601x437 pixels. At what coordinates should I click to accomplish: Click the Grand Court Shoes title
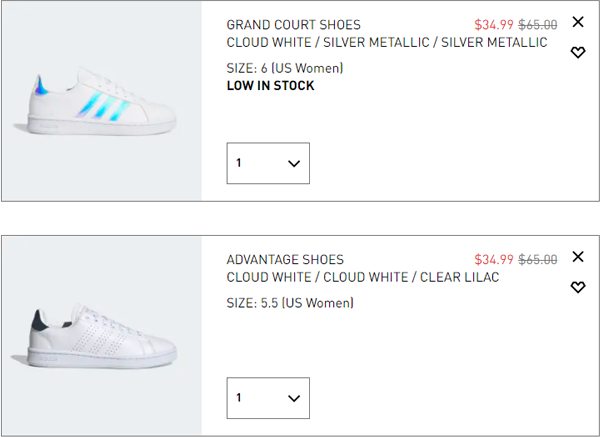tap(294, 25)
